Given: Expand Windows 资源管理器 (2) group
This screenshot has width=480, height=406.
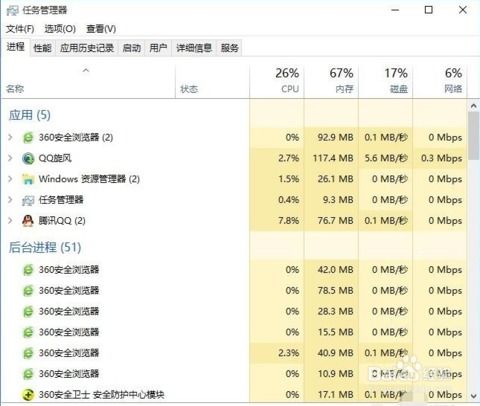Looking at the screenshot, I should (x=10, y=179).
